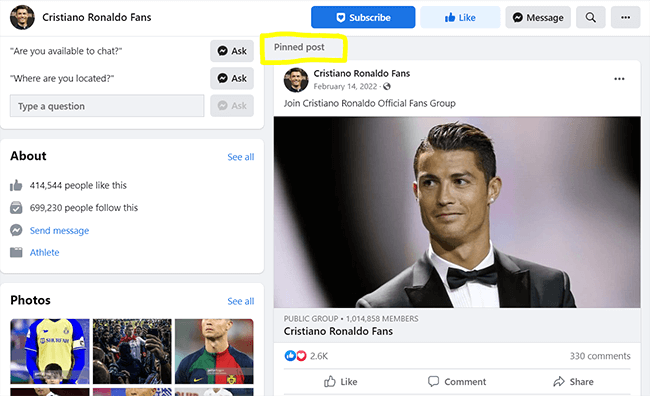650x396 pixels.
Task: Open the page search magnifier icon
Action: [x=591, y=17]
